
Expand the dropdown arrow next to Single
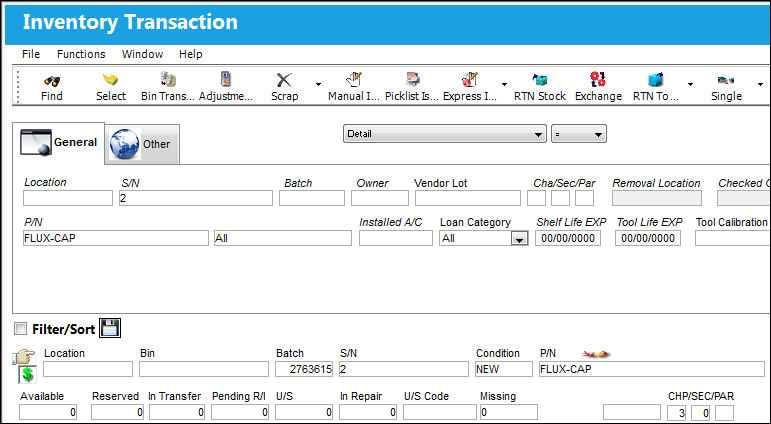(760, 85)
